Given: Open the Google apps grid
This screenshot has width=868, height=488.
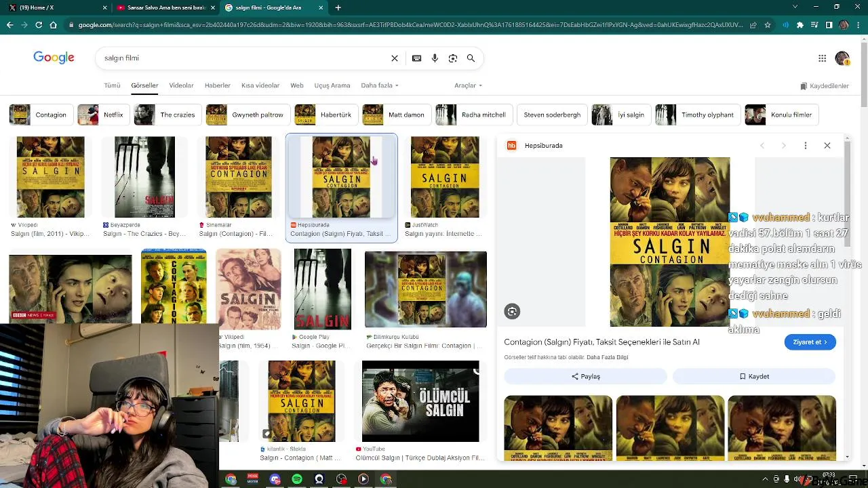Looking at the screenshot, I should (x=822, y=58).
